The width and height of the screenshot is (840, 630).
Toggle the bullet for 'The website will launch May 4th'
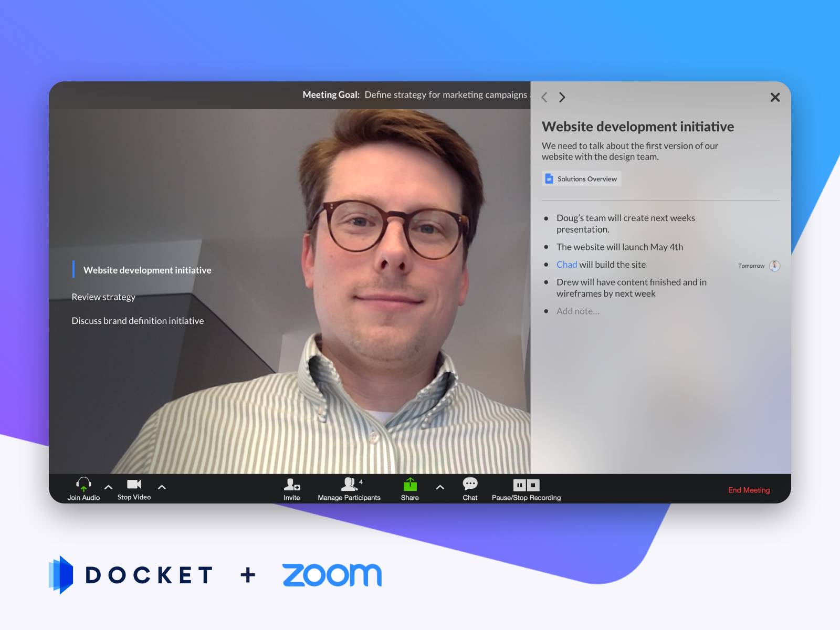547,247
